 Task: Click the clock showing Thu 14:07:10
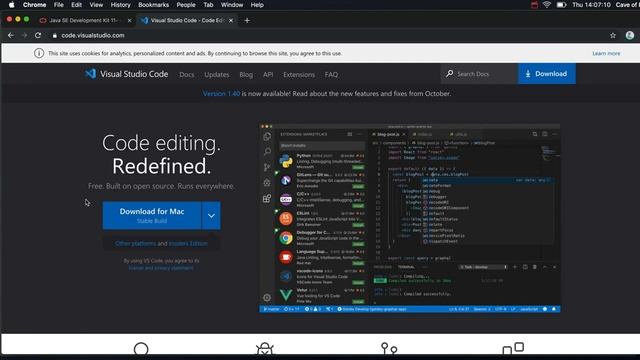[x=591, y=5]
